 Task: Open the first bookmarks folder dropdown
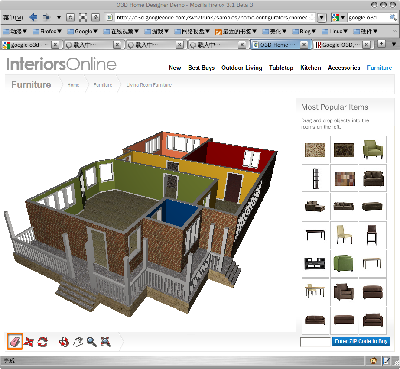(x=15, y=31)
